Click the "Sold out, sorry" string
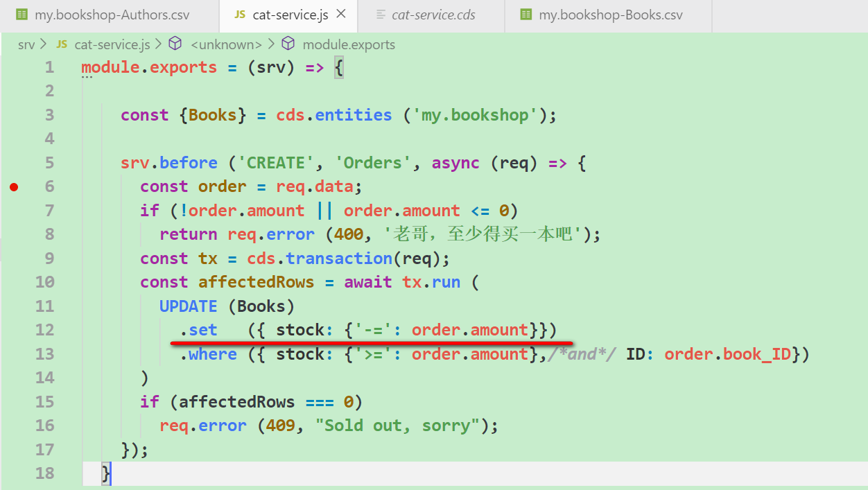868x490 pixels. (x=397, y=426)
